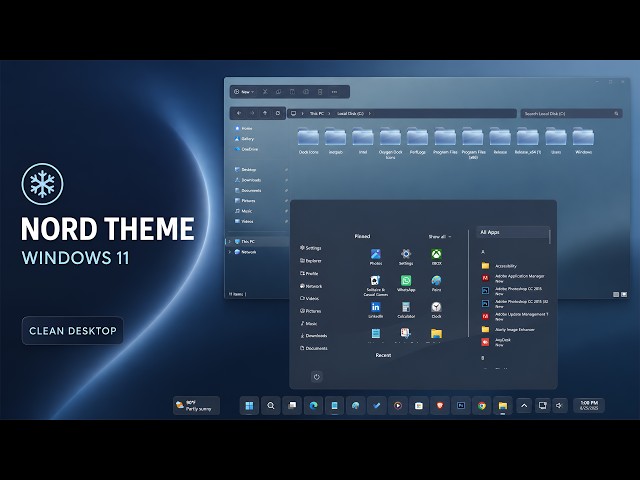Open Microsoft Store from the taskbar
The width and height of the screenshot is (640, 480).
point(418,406)
